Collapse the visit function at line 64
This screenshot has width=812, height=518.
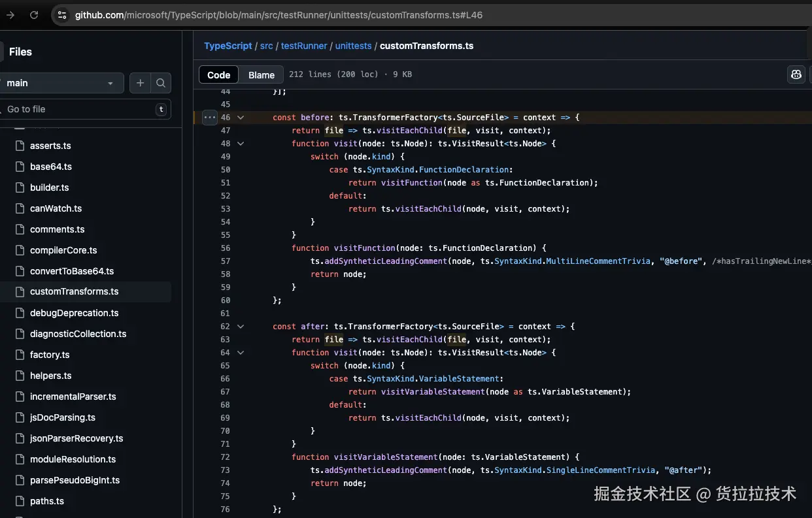pyautogui.click(x=241, y=353)
